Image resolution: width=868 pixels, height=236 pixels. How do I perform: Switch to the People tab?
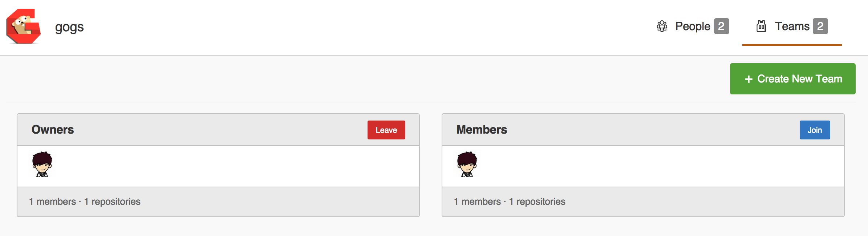[693, 27]
